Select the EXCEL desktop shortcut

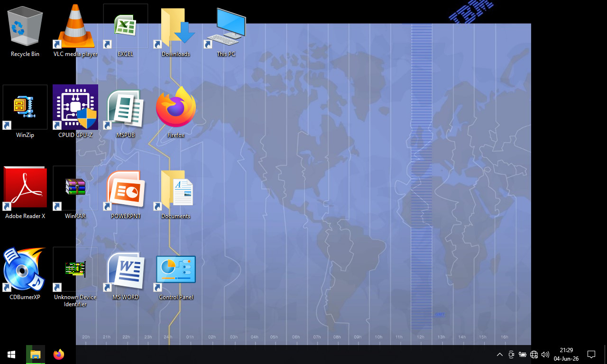[125, 31]
